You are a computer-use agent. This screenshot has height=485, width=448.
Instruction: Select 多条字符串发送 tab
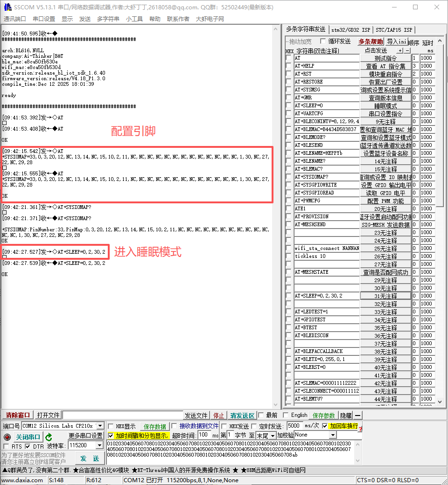306,29
